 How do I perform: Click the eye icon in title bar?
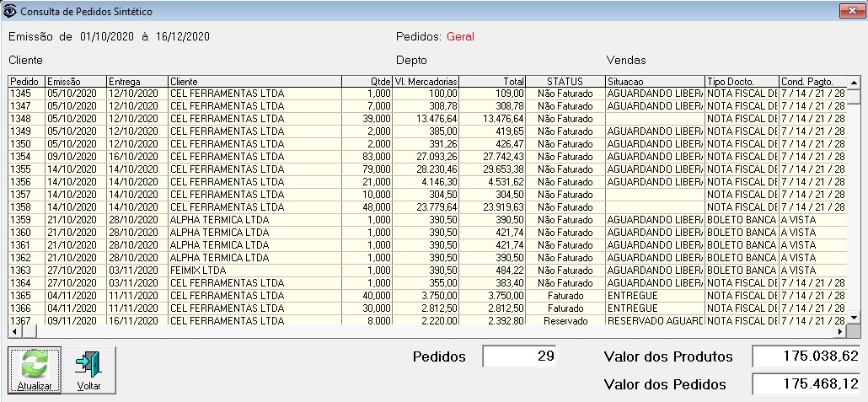tap(10, 10)
